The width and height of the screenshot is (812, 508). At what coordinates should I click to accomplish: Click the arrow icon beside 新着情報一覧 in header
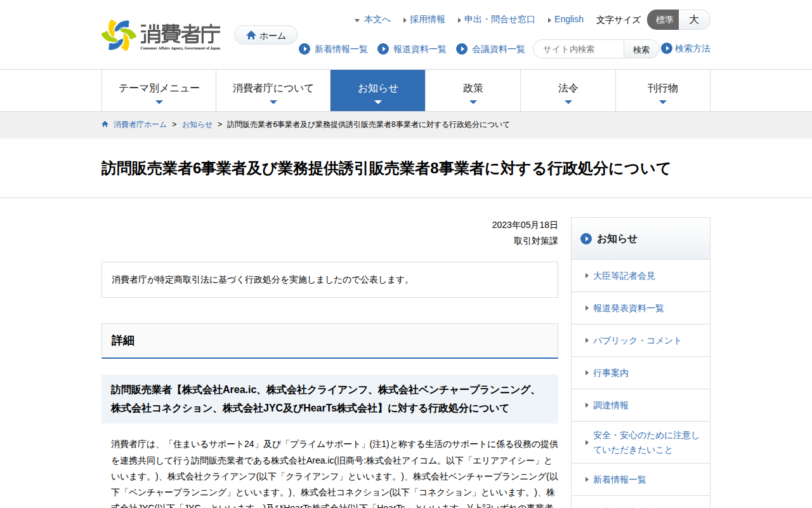tap(304, 49)
